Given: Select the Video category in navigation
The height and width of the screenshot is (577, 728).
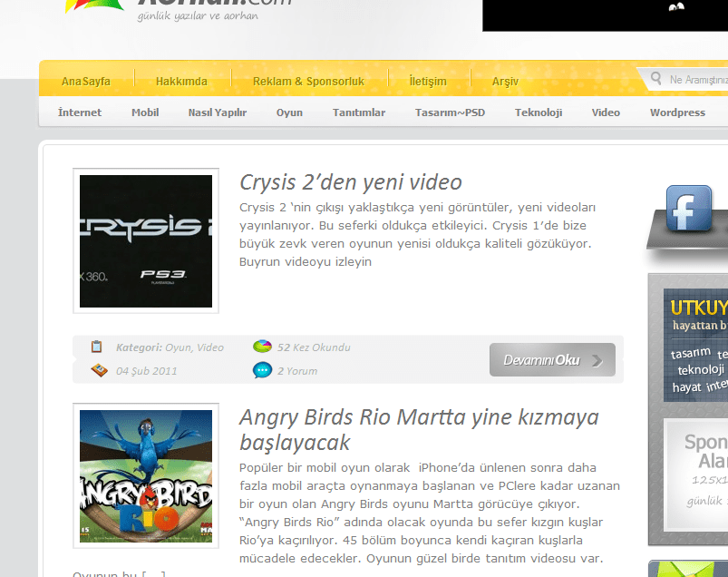Looking at the screenshot, I should [x=606, y=112].
